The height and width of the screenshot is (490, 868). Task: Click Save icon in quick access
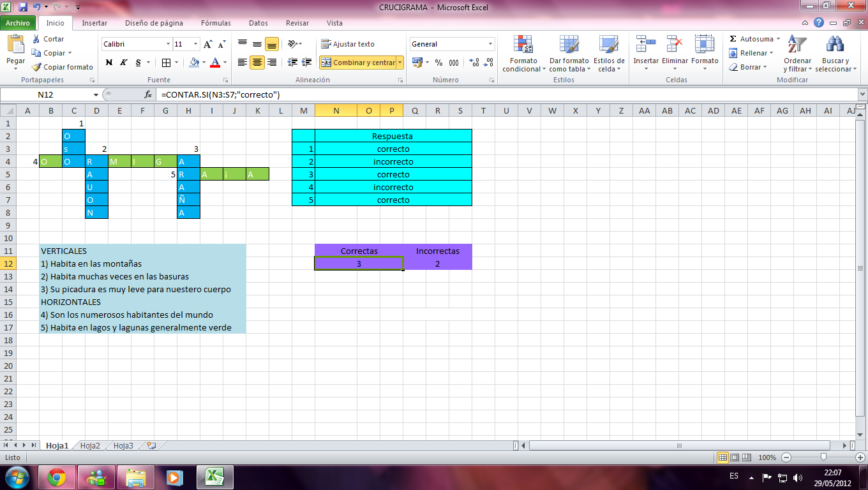(23, 7)
